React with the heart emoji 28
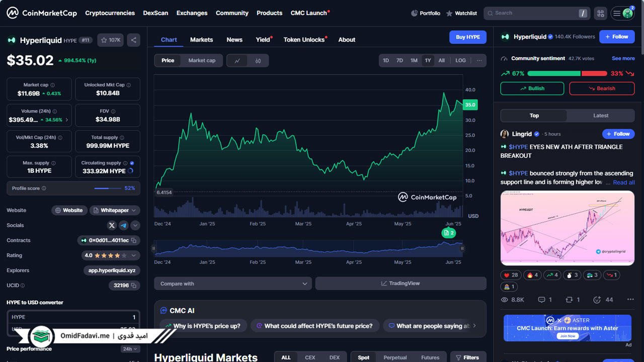The height and width of the screenshot is (362, 644). pyautogui.click(x=511, y=275)
